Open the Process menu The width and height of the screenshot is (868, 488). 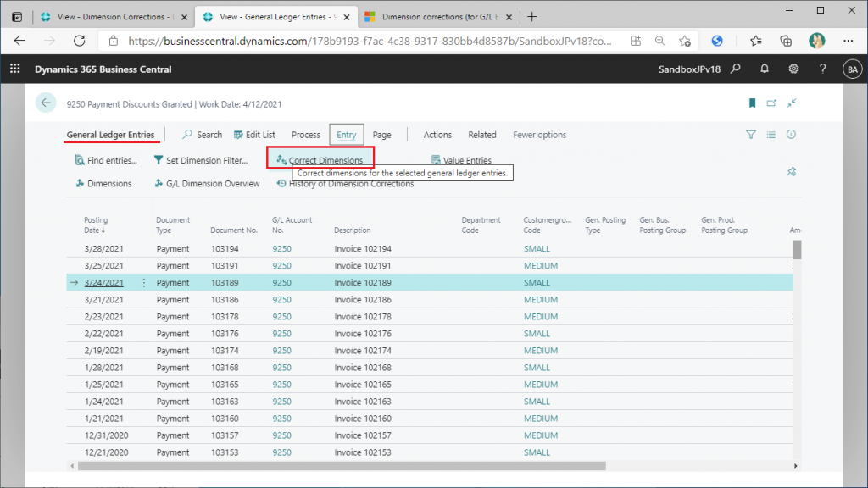point(305,135)
